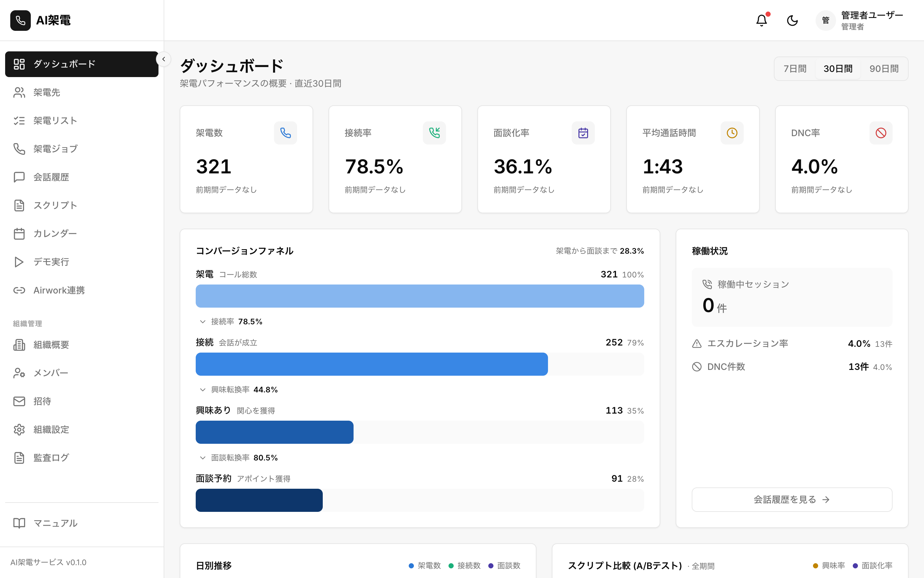Click the 1:43 average call time

[x=663, y=167]
